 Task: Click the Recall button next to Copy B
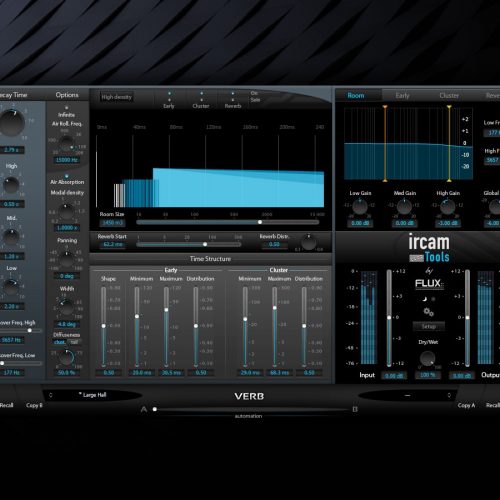[7, 405]
